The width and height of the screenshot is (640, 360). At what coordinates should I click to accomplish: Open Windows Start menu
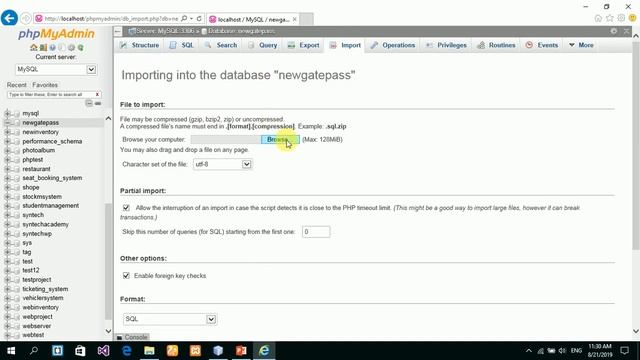pyautogui.click(x=11, y=351)
